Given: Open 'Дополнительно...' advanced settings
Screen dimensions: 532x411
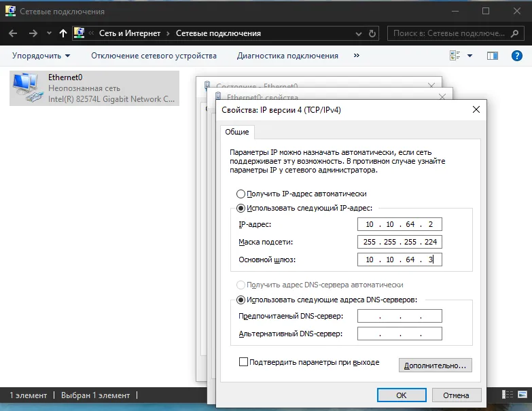Looking at the screenshot, I should 436,365.
